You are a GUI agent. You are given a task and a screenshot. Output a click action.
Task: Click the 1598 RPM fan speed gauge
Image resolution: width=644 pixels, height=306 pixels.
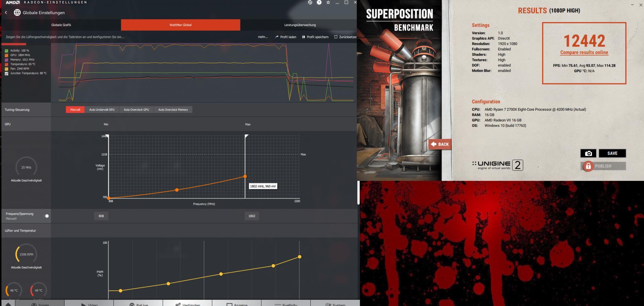26,254
